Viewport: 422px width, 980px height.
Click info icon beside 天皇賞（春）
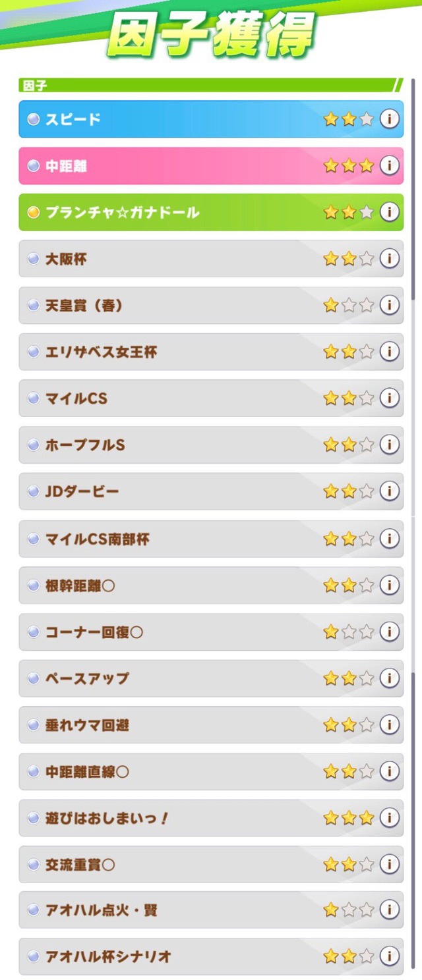coord(390,305)
